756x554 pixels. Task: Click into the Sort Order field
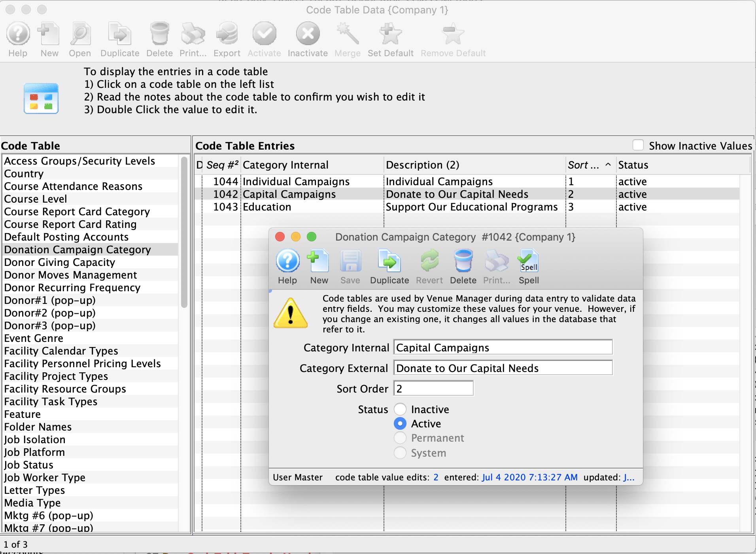pyautogui.click(x=434, y=389)
